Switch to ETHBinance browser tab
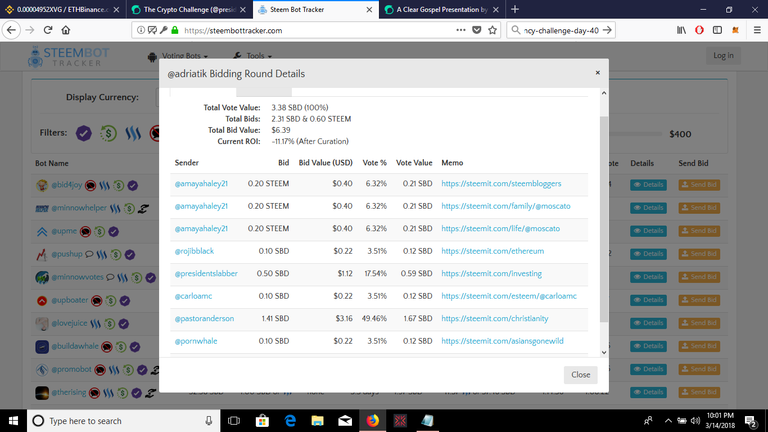This screenshot has width=768, height=432. (63, 9)
